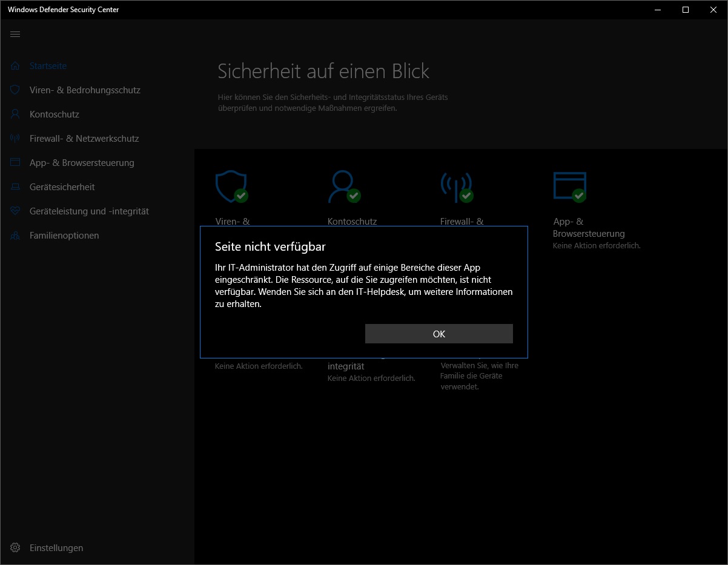Click the Geräteleistung und -integrität heart icon
Image resolution: width=728 pixels, height=565 pixels.
(x=15, y=211)
